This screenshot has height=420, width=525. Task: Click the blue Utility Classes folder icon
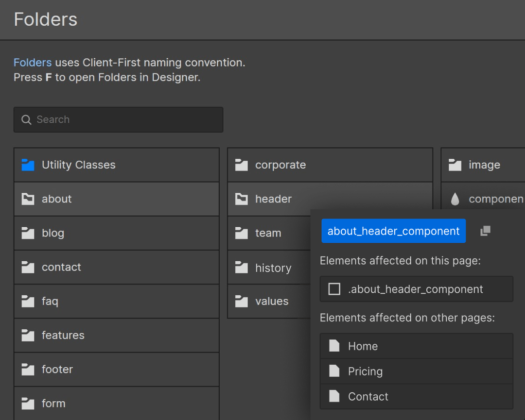28,165
